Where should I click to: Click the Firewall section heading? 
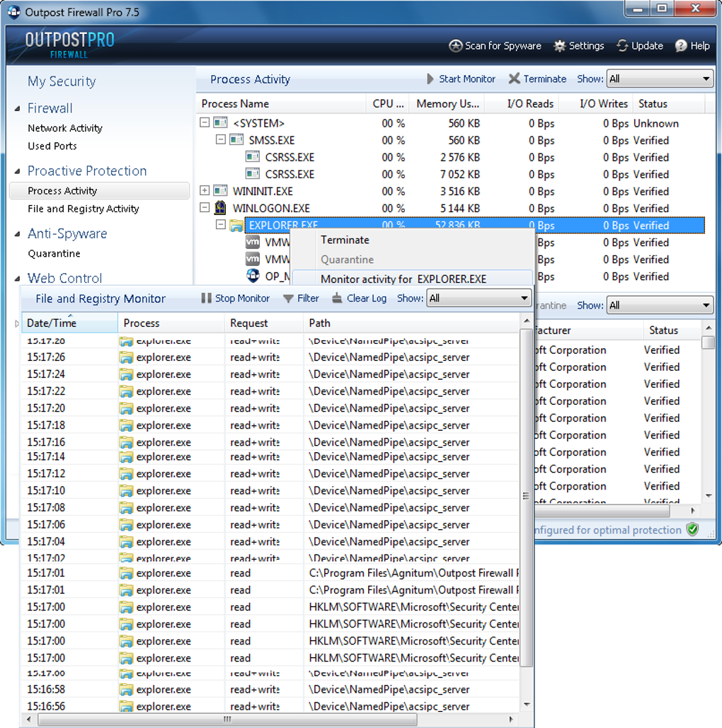click(x=50, y=109)
